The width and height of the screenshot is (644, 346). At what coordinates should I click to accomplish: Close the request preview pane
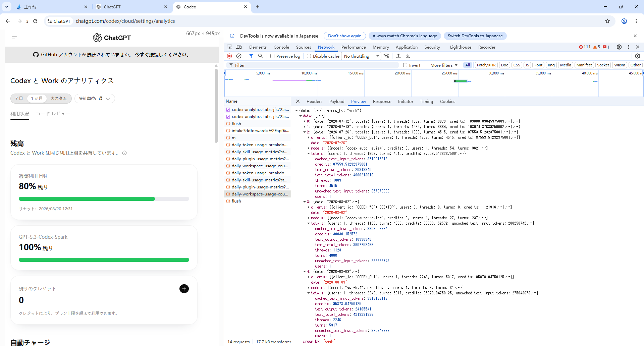tap(298, 101)
